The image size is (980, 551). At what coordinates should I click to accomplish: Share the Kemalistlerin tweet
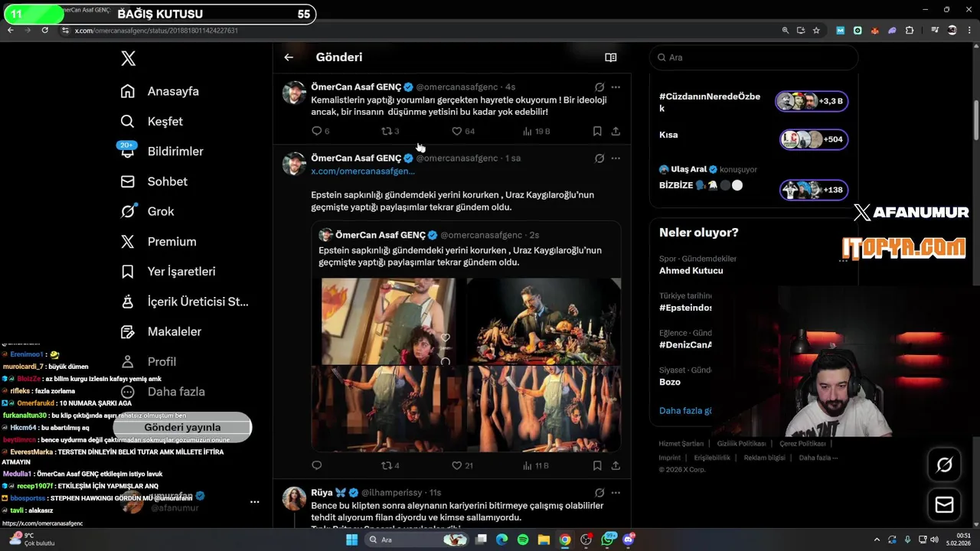[616, 132]
